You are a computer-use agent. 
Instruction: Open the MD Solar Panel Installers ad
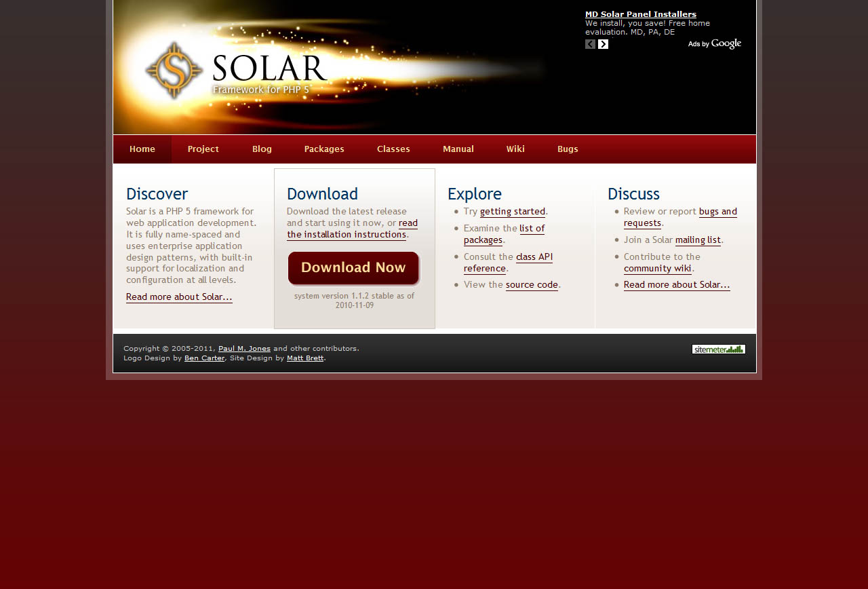pyautogui.click(x=641, y=14)
